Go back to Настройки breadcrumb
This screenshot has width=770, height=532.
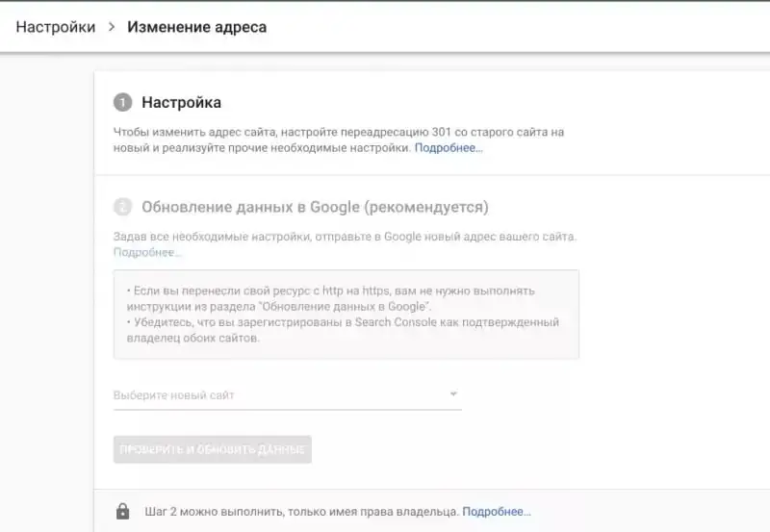56,27
